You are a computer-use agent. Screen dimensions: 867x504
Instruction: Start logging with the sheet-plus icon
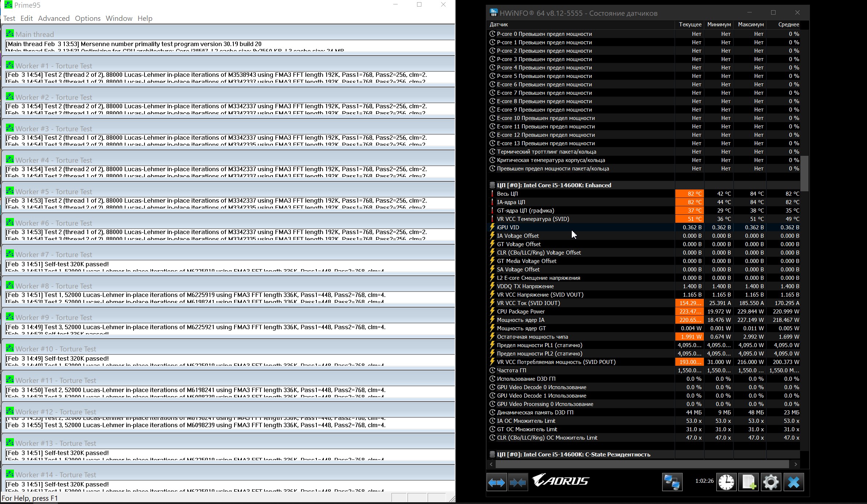tap(748, 482)
